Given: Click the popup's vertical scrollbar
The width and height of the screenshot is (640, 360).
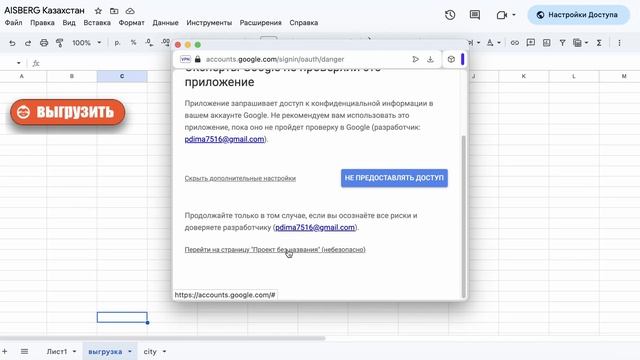Looking at the screenshot, I should [x=463, y=216].
